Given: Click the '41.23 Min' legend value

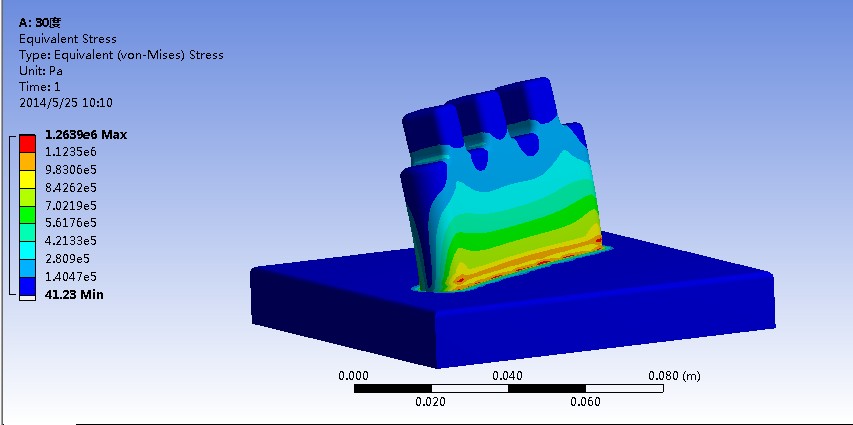Looking at the screenshot, I should [x=74, y=295].
